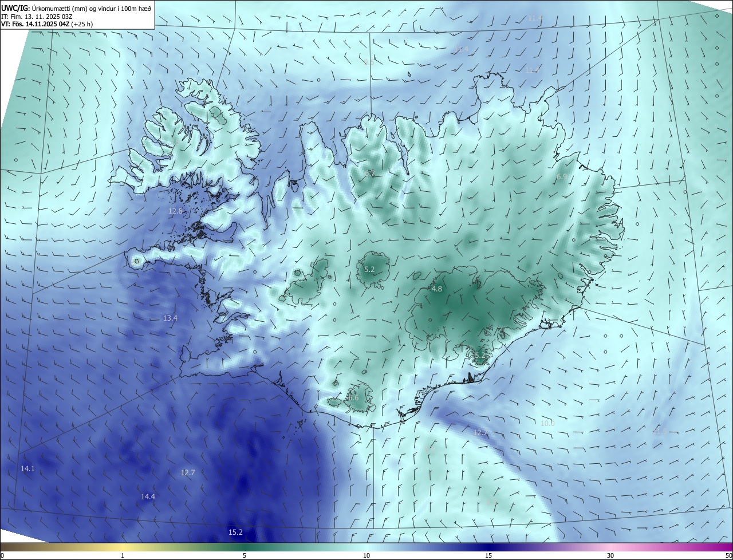This screenshot has width=733, height=560.
Task: Click the pink color scale segment above 30
Action: point(610,547)
